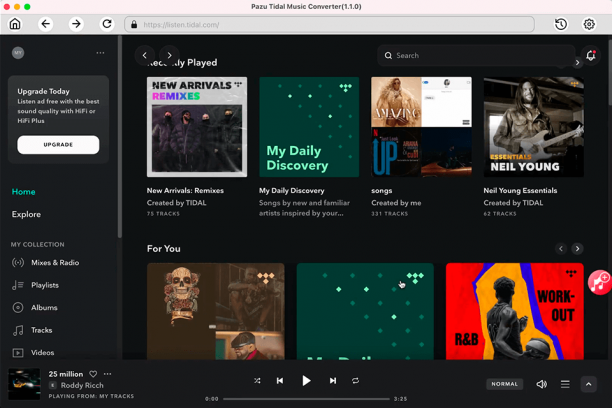Screen dimensions: 612x408
Task: Skip to the next track
Action: click(333, 381)
